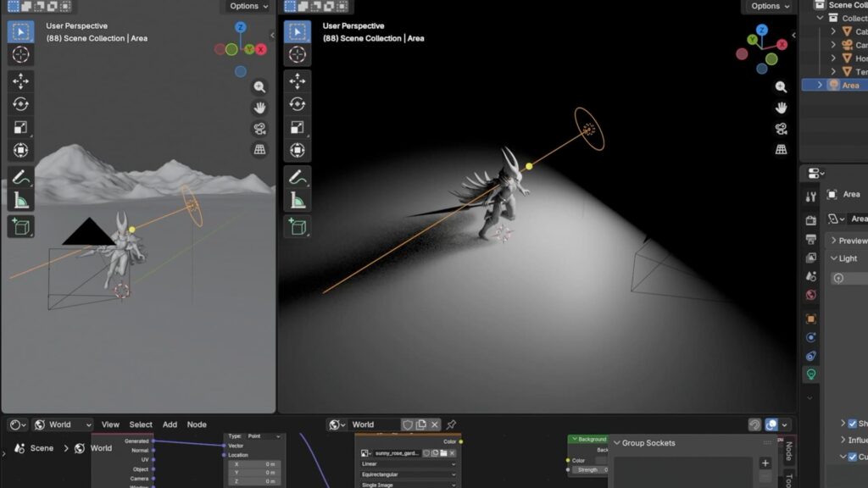
Task: Switch to orthographic grid view in left viewport
Action: coord(259,150)
